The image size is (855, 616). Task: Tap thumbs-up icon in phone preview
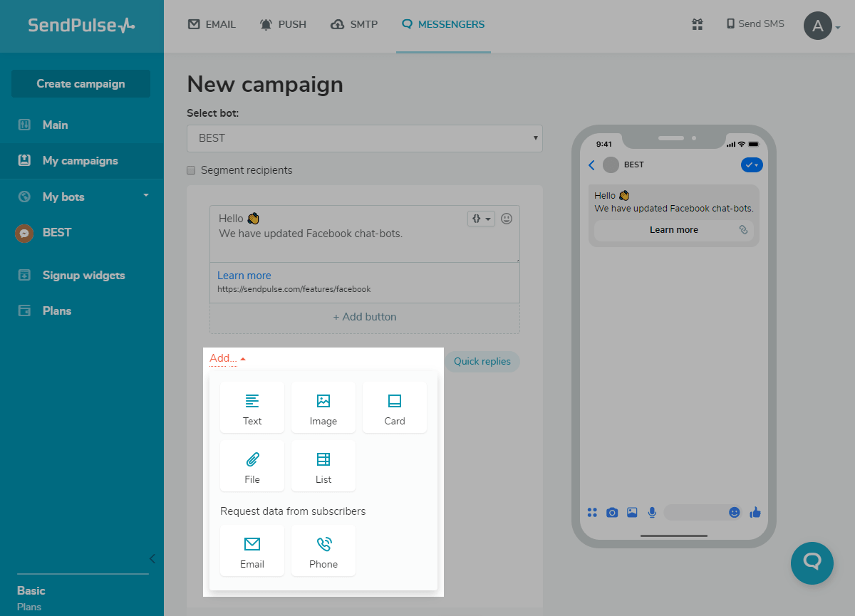tap(755, 512)
